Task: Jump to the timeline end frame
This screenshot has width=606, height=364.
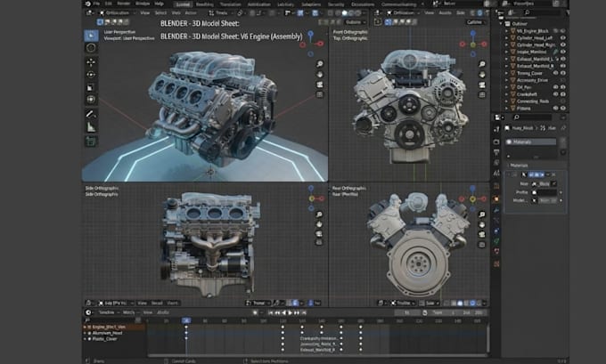Action: point(304,313)
